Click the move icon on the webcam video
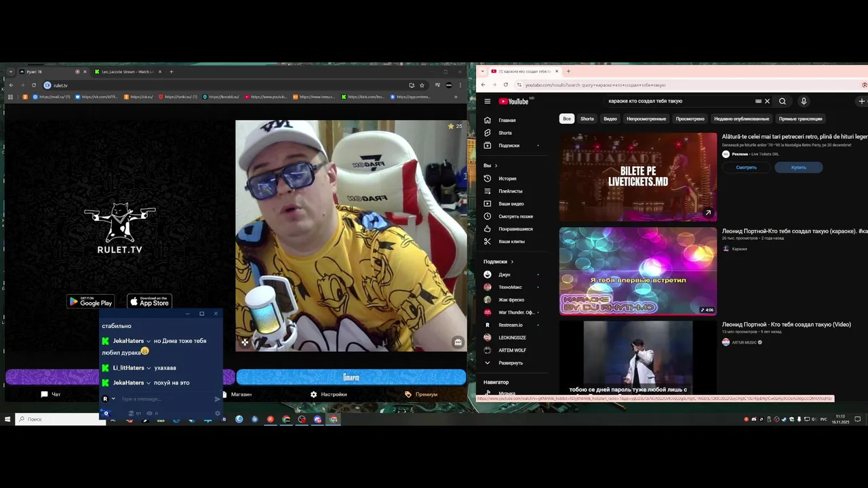The height and width of the screenshot is (488, 868). click(x=245, y=342)
